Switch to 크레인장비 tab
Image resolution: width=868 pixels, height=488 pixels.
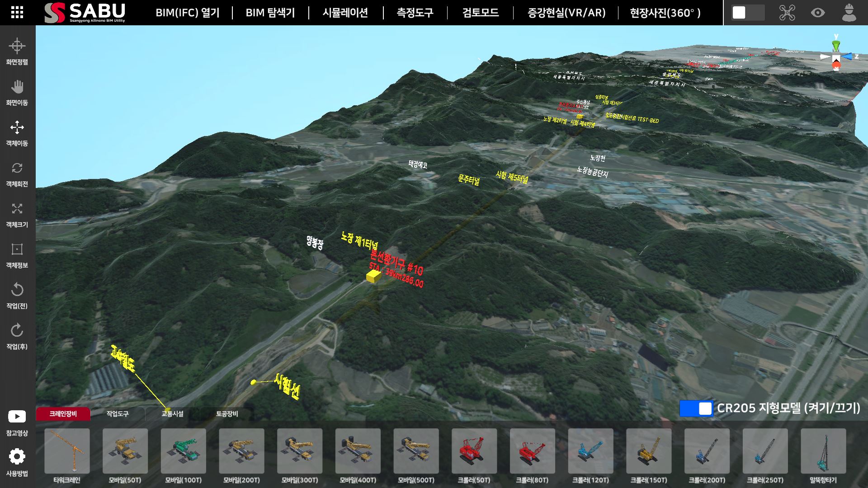coord(63,414)
